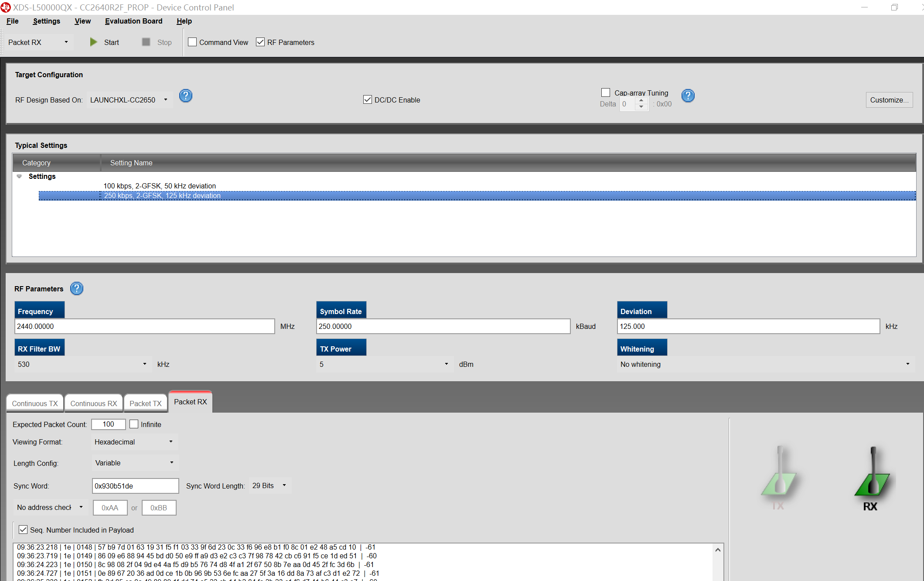This screenshot has height=581, width=924.
Task: Open help icon beside Cap-array Tuning
Action: (x=688, y=96)
